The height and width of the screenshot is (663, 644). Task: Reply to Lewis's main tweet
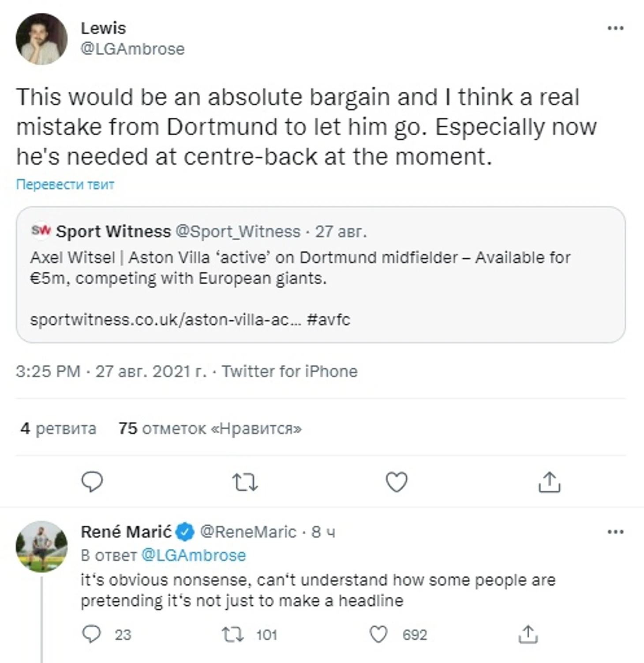92,482
